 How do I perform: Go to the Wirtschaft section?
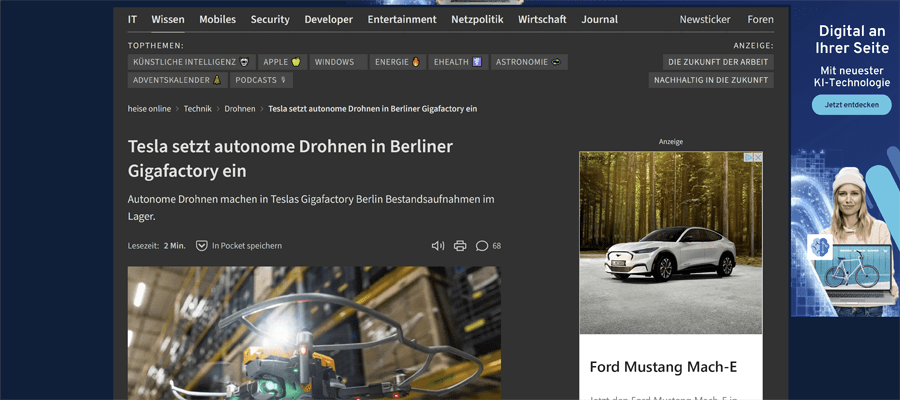542,19
